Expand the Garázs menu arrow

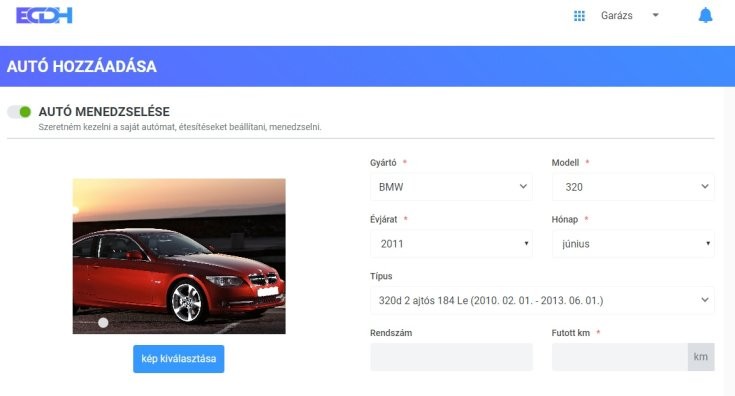(x=656, y=15)
